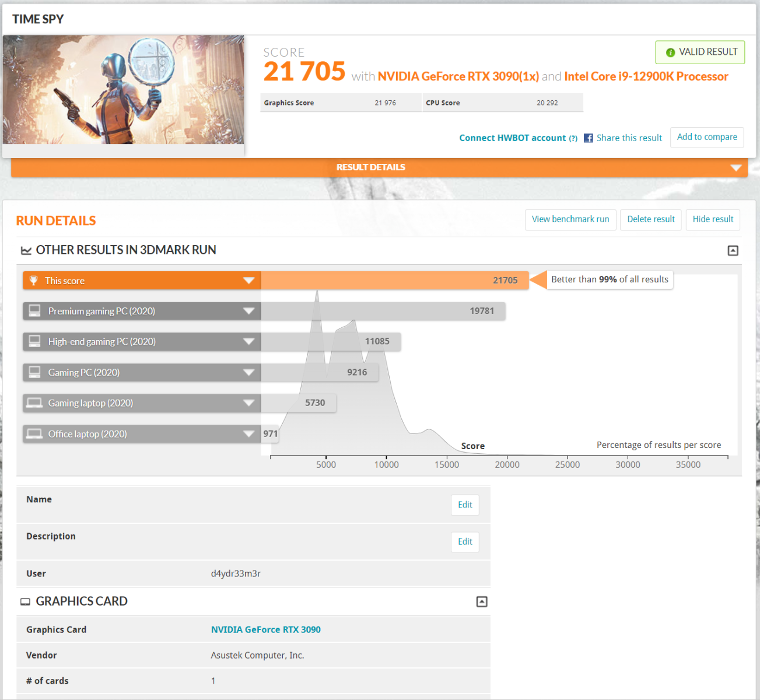Collapse the Graphics Card section
Screen dimensions: 760x700
tap(482, 601)
